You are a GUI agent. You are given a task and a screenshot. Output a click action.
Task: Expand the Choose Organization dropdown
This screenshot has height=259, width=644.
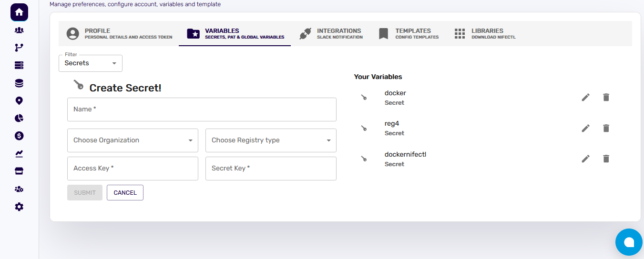[133, 140]
